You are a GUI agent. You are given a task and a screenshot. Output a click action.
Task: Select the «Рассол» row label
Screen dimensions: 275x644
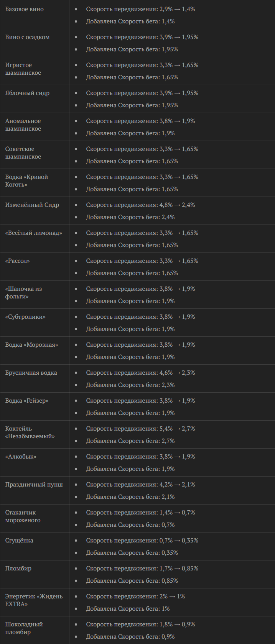pyautogui.click(x=17, y=261)
